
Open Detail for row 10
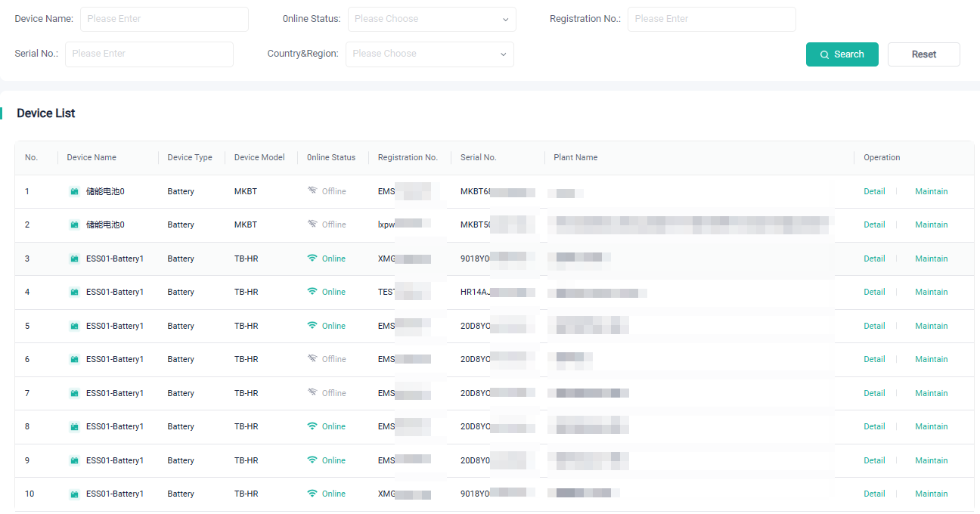pos(874,494)
